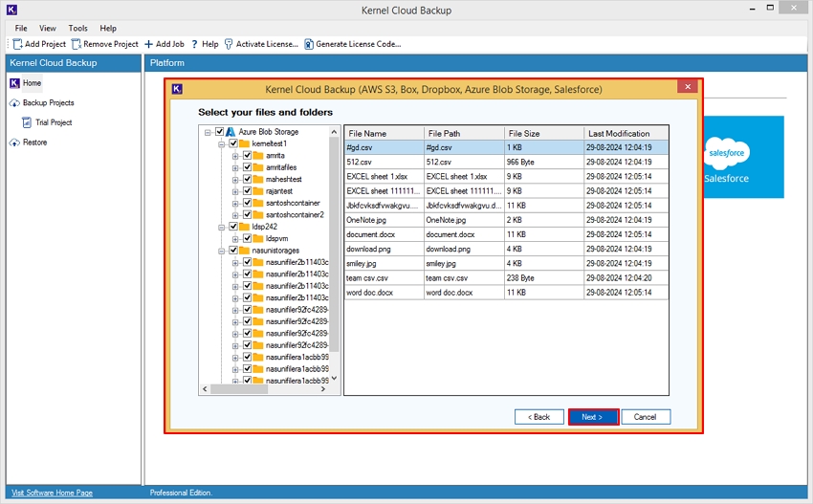Toggle the amritafiles checkbox
The height and width of the screenshot is (504, 813).
[248, 167]
